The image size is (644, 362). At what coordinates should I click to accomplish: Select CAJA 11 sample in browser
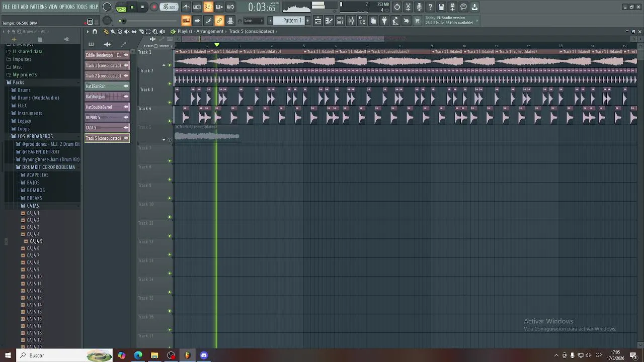(34, 284)
